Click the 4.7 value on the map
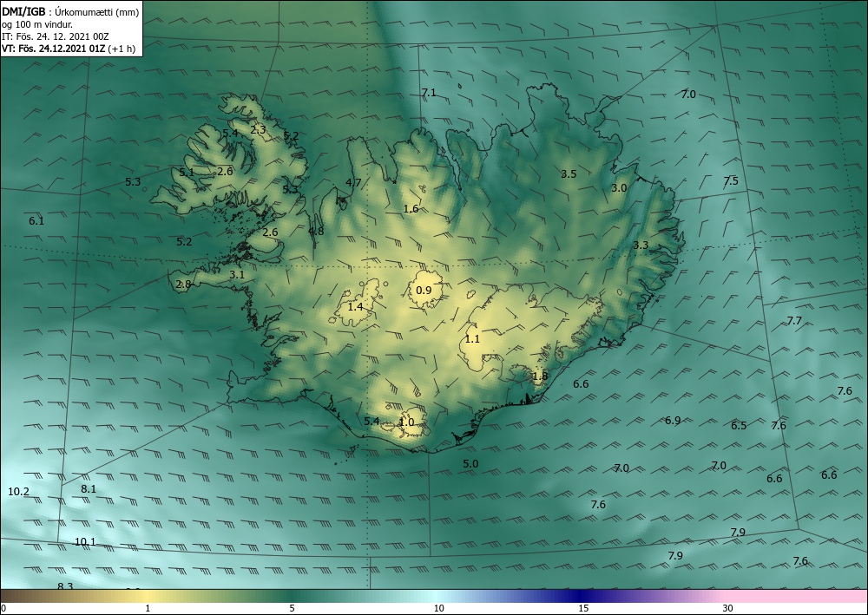This screenshot has width=868, height=615. (x=353, y=182)
